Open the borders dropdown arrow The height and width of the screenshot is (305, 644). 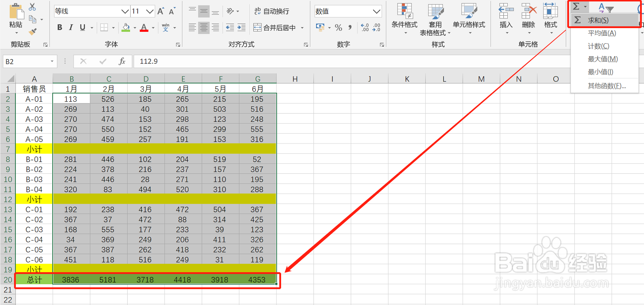click(114, 27)
